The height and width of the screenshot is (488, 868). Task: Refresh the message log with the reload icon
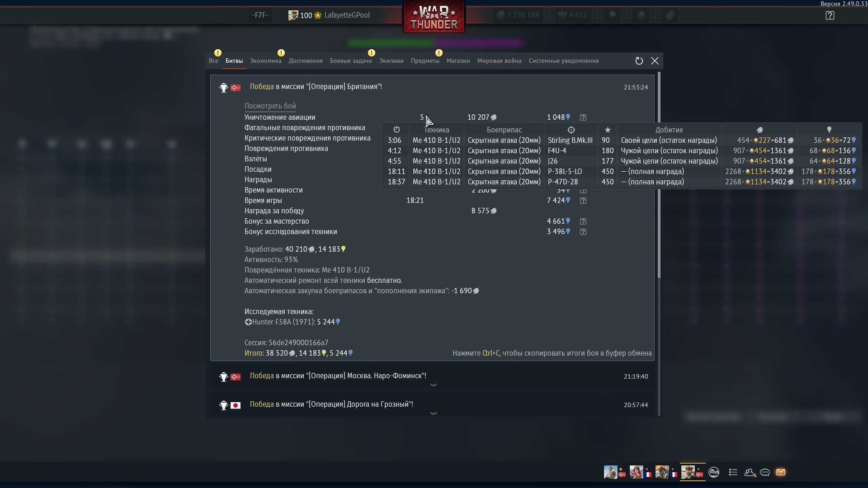[639, 61]
